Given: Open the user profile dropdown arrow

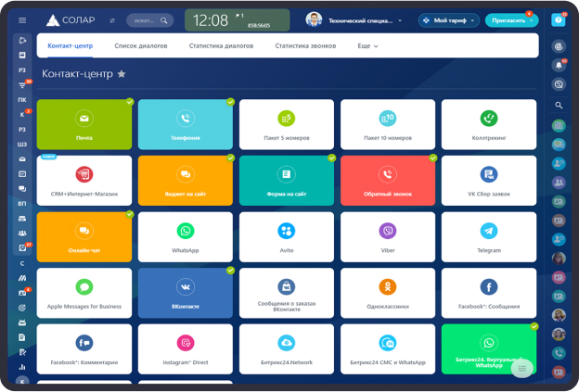Looking at the screenshot, I should pyautogui.click(x=400, y=20).
